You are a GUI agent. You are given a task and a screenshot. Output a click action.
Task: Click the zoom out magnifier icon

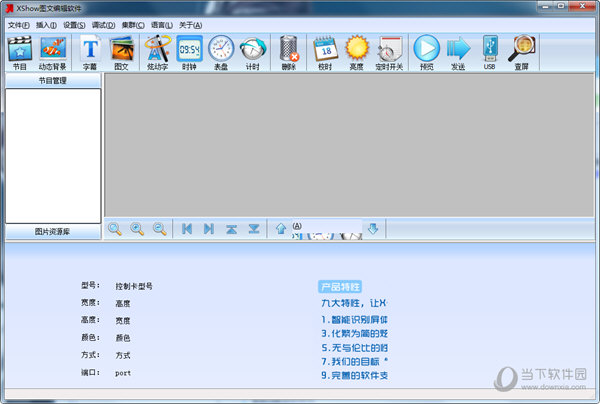(x=160, y=229)
